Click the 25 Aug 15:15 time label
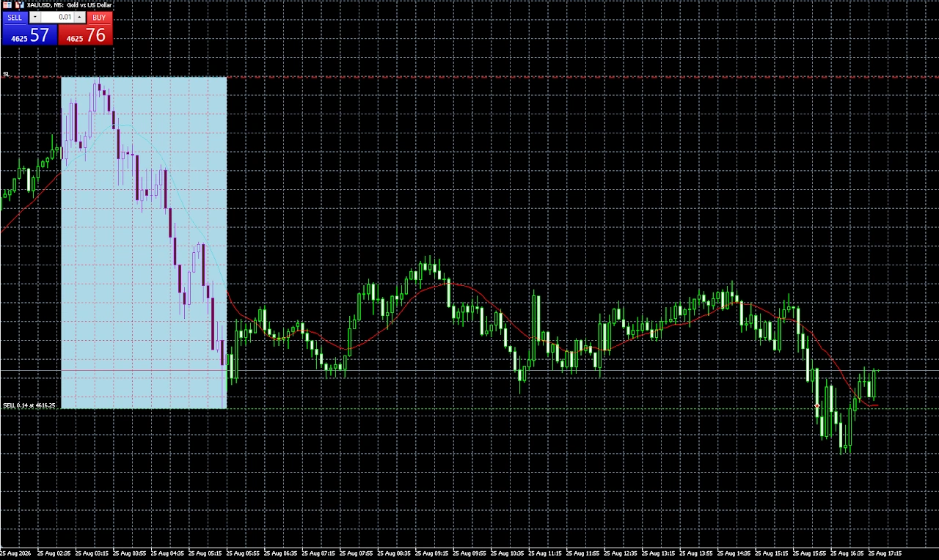The image size is (939, 560). pyautogui.click(x=772, y=553)
